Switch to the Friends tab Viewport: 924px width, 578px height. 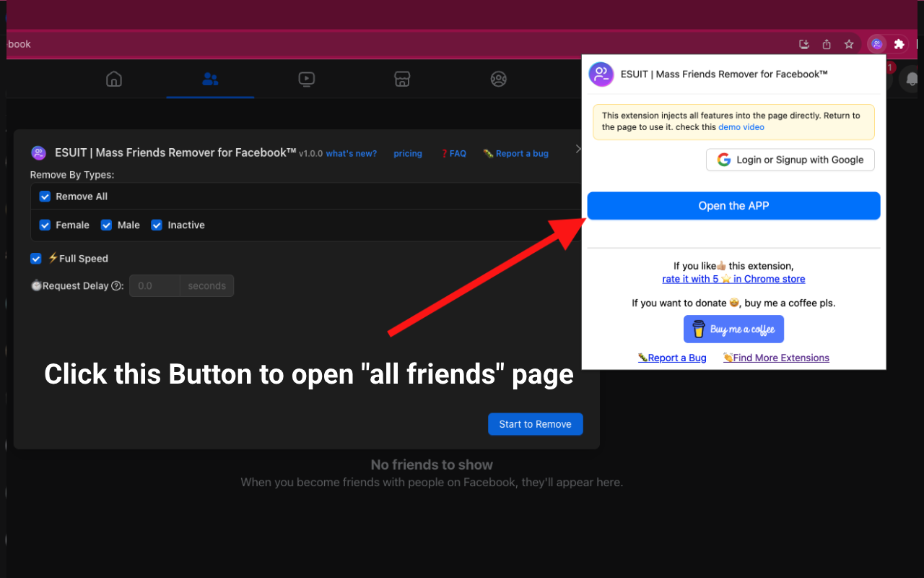(209, 79)
